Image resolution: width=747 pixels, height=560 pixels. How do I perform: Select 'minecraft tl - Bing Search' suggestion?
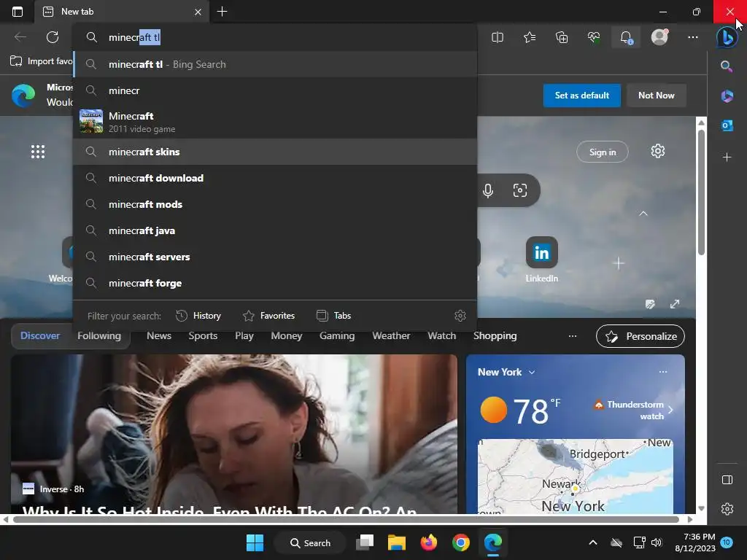pos(275,64)
